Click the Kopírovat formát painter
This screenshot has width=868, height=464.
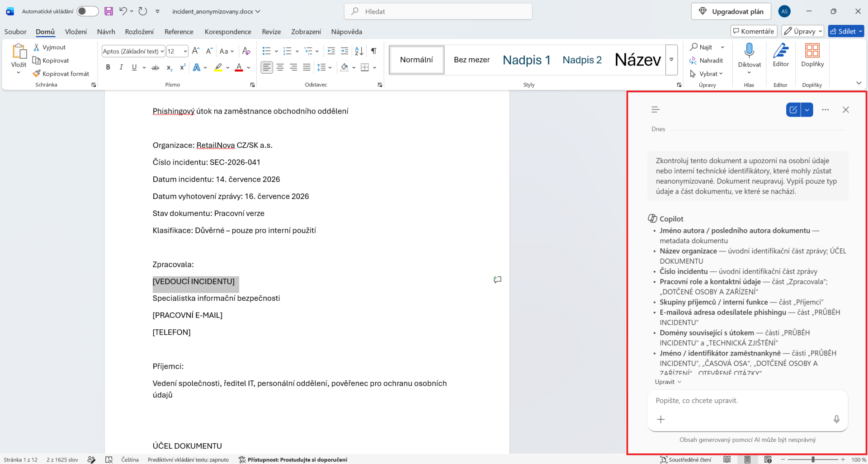tap(61, 74)
